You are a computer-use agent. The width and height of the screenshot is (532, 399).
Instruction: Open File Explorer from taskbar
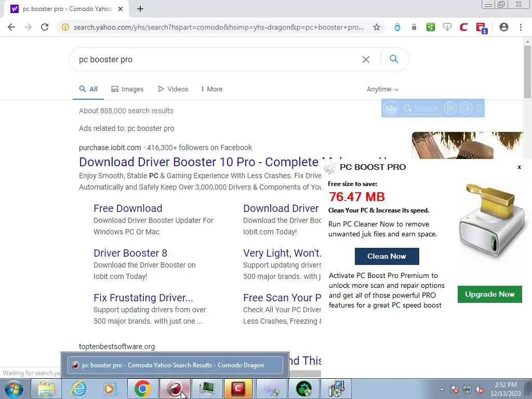pyautogui.click(x=46, y=389)
